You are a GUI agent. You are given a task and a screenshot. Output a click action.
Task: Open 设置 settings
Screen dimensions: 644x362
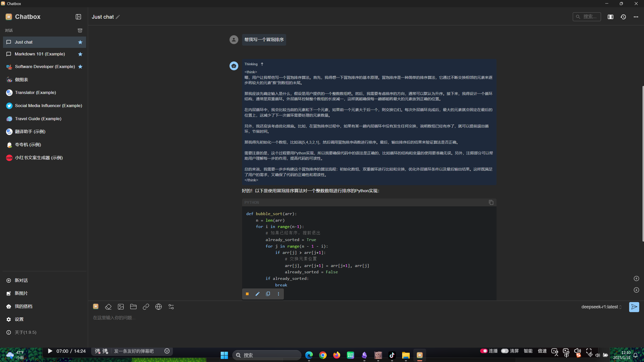(19, 319)
